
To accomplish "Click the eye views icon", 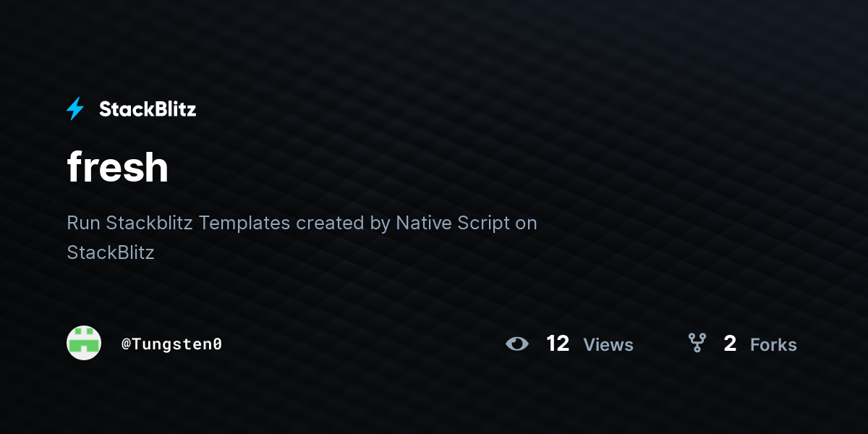I will [x=517, y=344].
